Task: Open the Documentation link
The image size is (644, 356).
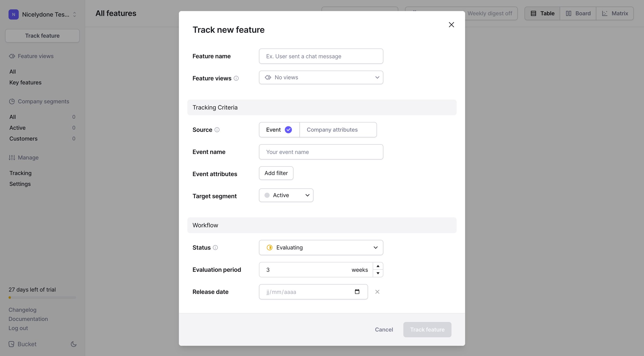Action: click(28, 319)
